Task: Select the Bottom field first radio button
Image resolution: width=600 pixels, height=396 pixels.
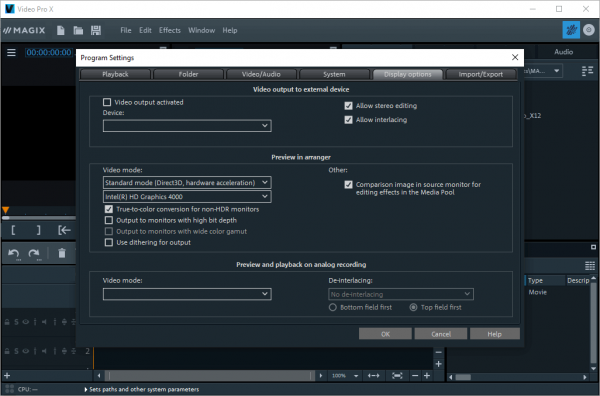Action: tap(333, 307)
